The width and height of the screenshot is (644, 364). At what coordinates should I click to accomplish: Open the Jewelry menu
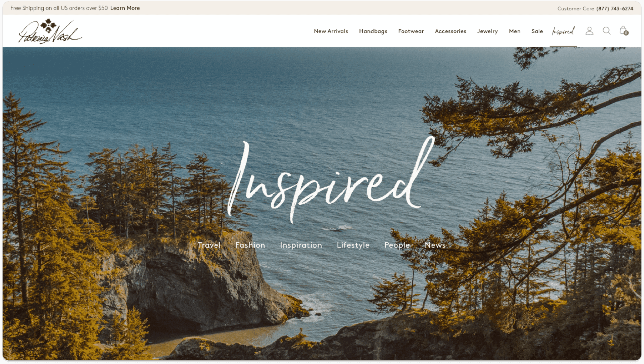click(x=487, y=31)
